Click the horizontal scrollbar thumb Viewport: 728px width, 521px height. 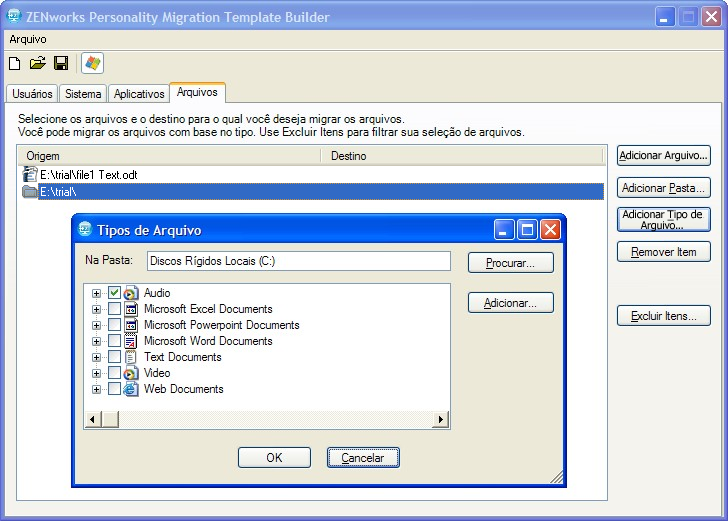click(110, 419)
